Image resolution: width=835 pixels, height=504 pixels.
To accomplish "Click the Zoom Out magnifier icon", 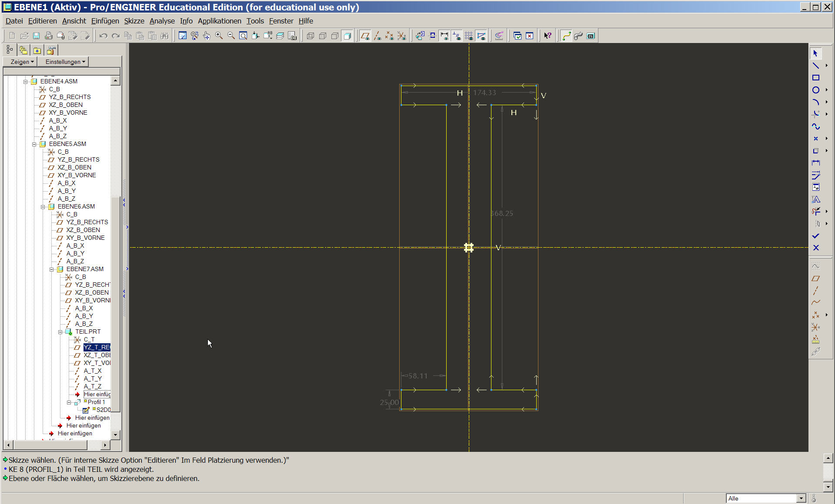I will [x=231, y=36].
